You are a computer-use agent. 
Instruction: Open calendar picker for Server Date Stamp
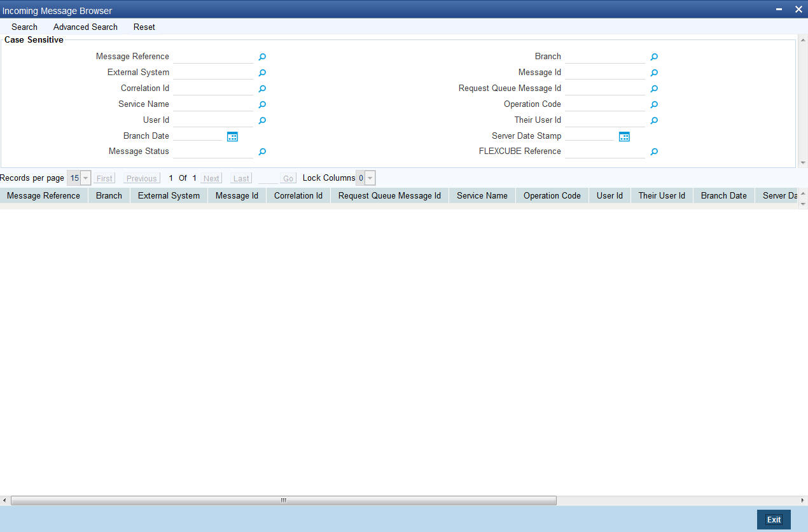(x=624, y=136)
